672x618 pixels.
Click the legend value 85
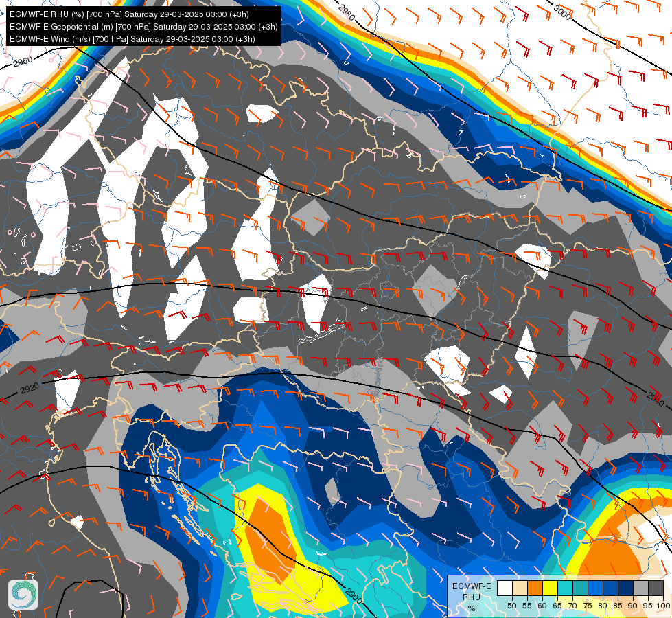[618, 606]
